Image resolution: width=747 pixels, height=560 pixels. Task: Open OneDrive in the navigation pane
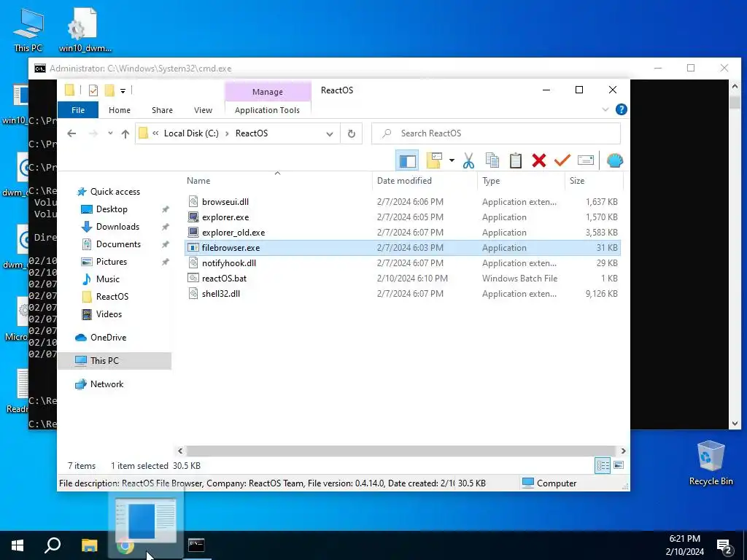coord(108,337)
